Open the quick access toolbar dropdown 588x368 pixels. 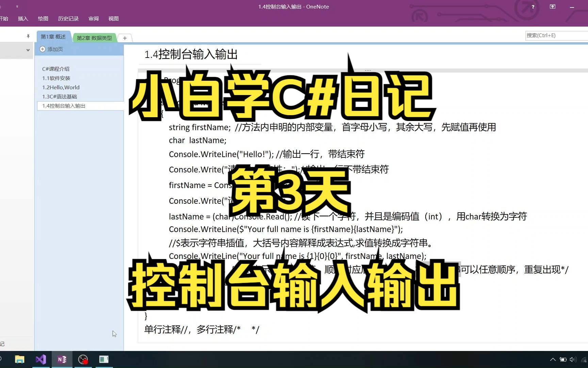[17, 6]
